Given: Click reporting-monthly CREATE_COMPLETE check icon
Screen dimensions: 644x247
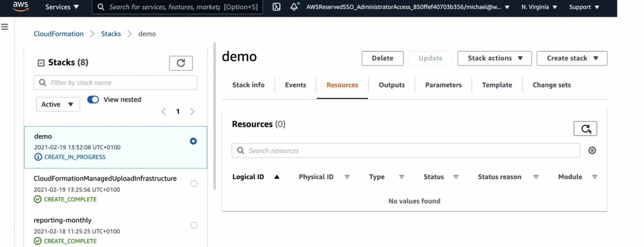Looking at the screenshot, I should 38,241.
